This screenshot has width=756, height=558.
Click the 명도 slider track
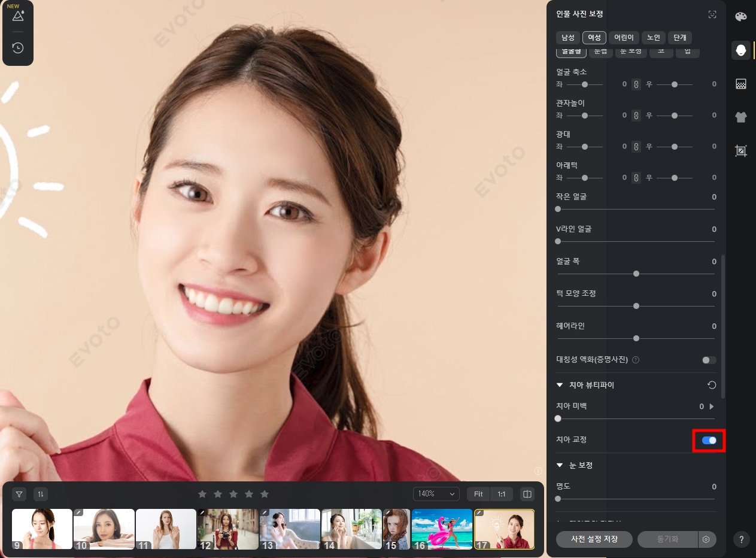pos(636,499)
